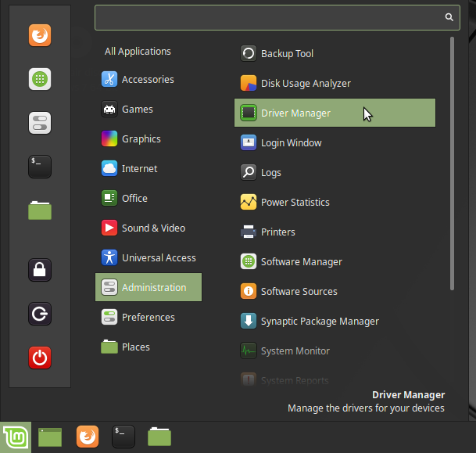Open System Settings toggle icon in sidebar
Viewport: 476px width, 453px height.
40,123
